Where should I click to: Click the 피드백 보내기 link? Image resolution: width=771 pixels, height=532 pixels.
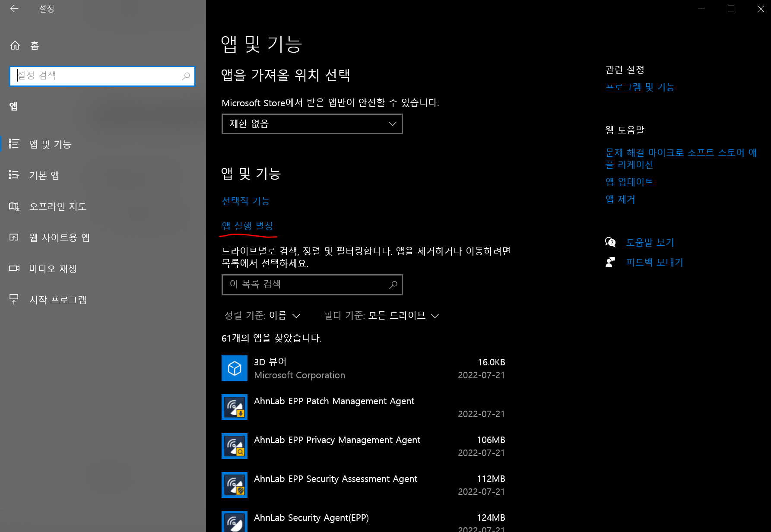pyautogui.click(x=655, y=262)
